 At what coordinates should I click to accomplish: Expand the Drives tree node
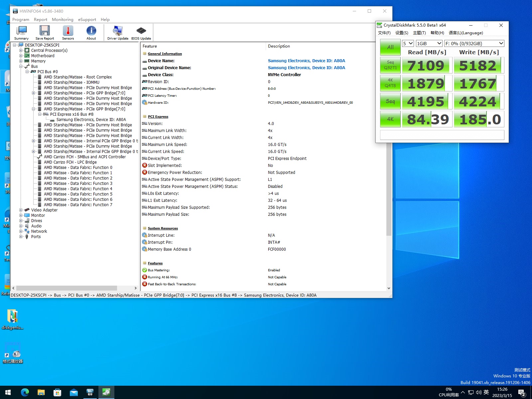(21, 221)
